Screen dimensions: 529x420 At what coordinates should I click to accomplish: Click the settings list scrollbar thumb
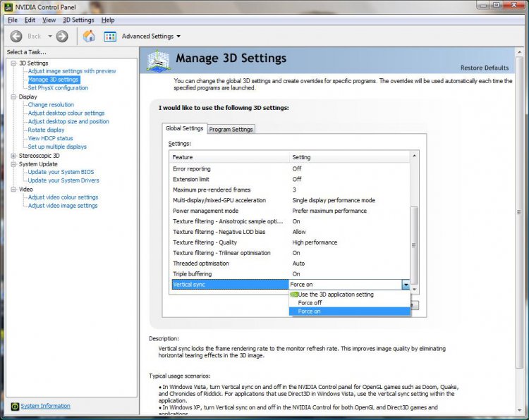(x=414, y=245)
